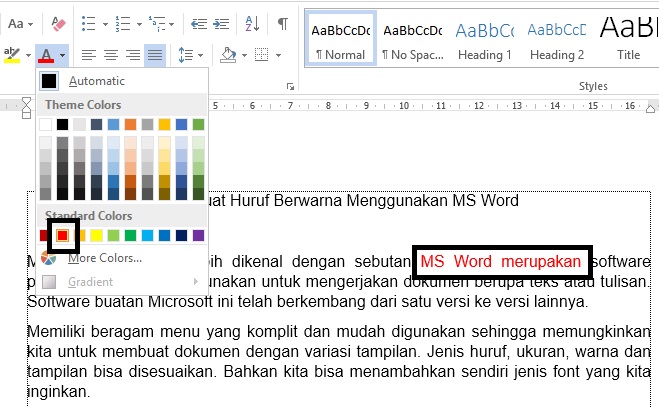
Task: Select the standard Red color swatch
Action: pos(63,235)
